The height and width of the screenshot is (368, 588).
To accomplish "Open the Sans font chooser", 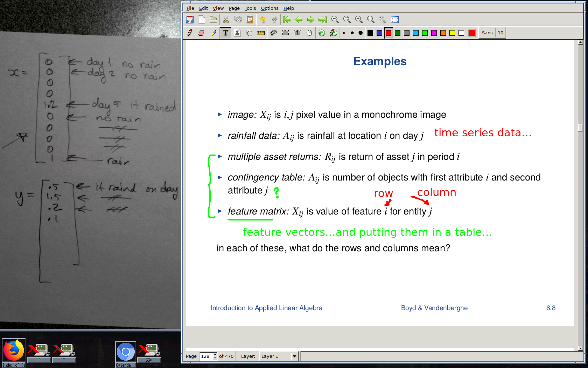I will 487,33.
